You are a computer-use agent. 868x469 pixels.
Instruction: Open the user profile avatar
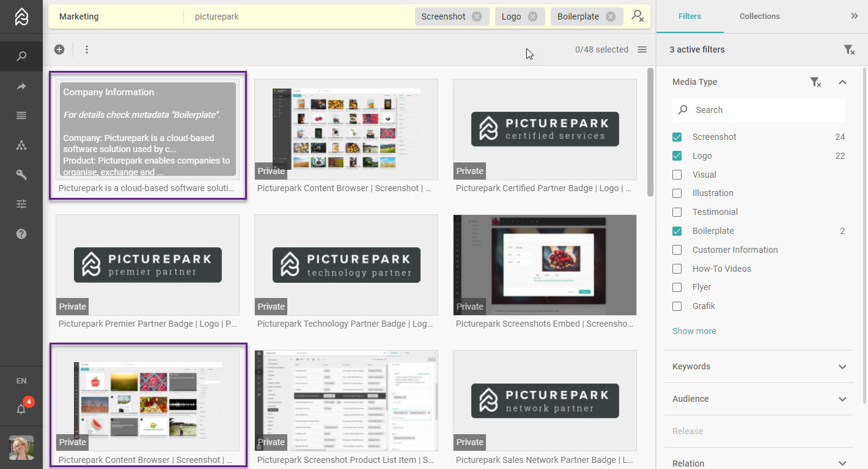pos(21,448)
